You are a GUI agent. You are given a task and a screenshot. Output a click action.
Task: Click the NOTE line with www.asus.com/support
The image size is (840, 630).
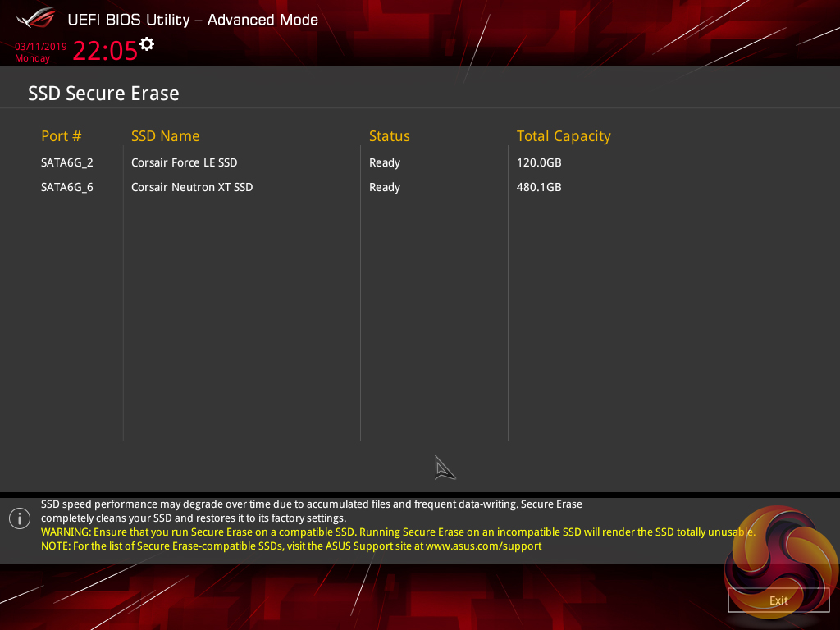point(291,546)
